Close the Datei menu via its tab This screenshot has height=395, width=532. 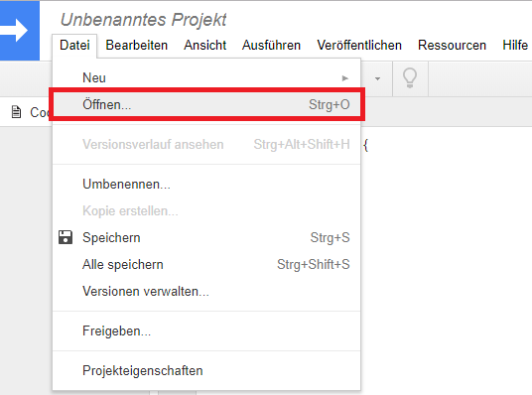tap(74, 45)
